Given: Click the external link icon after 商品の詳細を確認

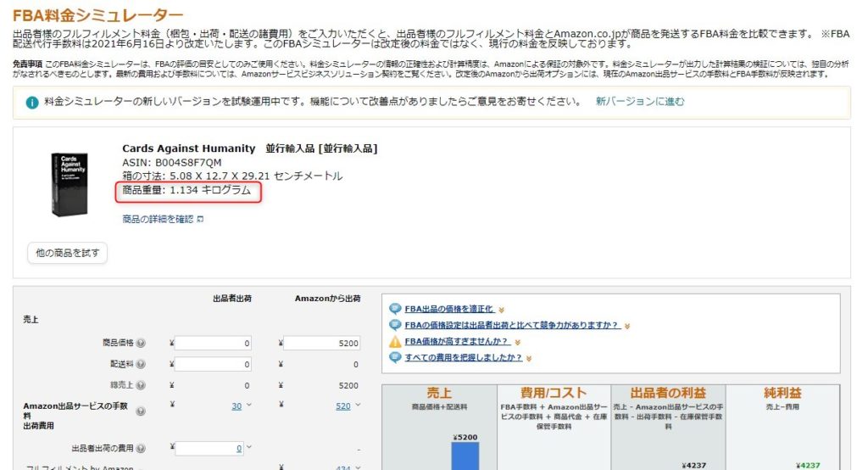Looking at the screenshot, I should [200, 220].
